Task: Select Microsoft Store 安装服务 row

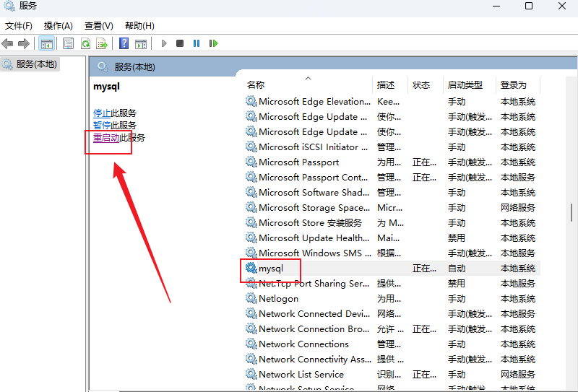Action: pos(392,222)
